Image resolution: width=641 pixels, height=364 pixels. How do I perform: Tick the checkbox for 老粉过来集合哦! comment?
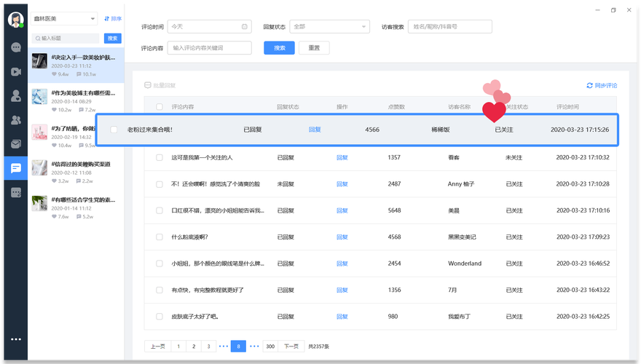pos(114,130)
